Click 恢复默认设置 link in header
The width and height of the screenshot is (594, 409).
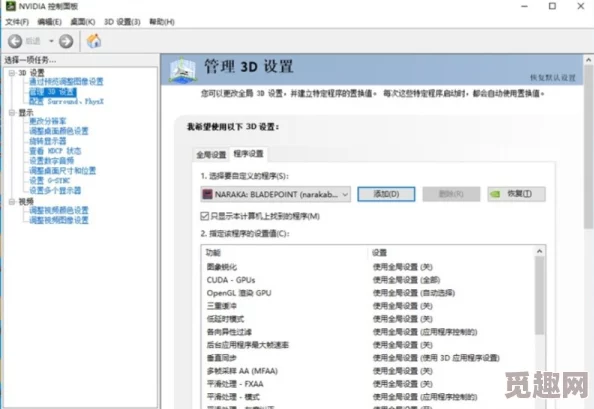pyautogui.click(x=553, y=78)
